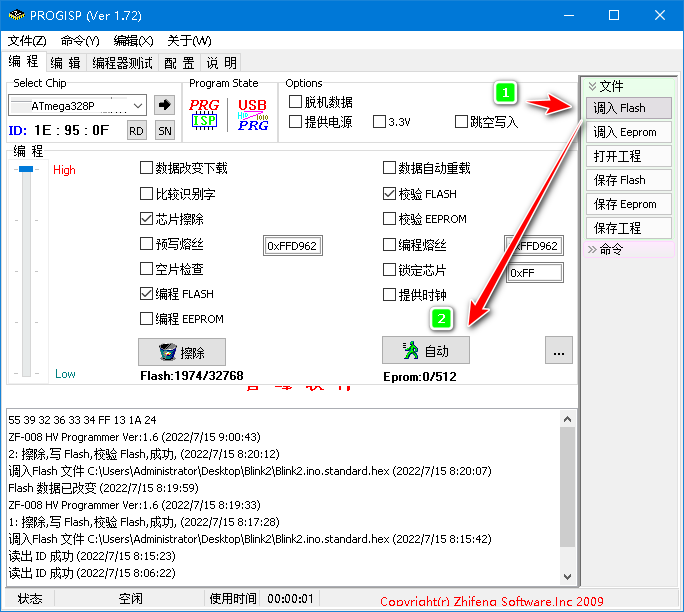Image resolution: width=684 pixels, height=612 pixels.
Task: Uncheck the 编程 FLASH checkbox
Action: tap(146, 294)
